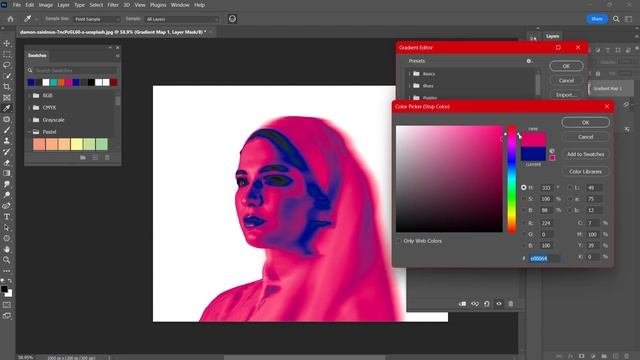Screen dimensions: 640x360
Task: Click create new swatch icon in Swatches panel
Action: pyautogui.click(x=95, y=158)
